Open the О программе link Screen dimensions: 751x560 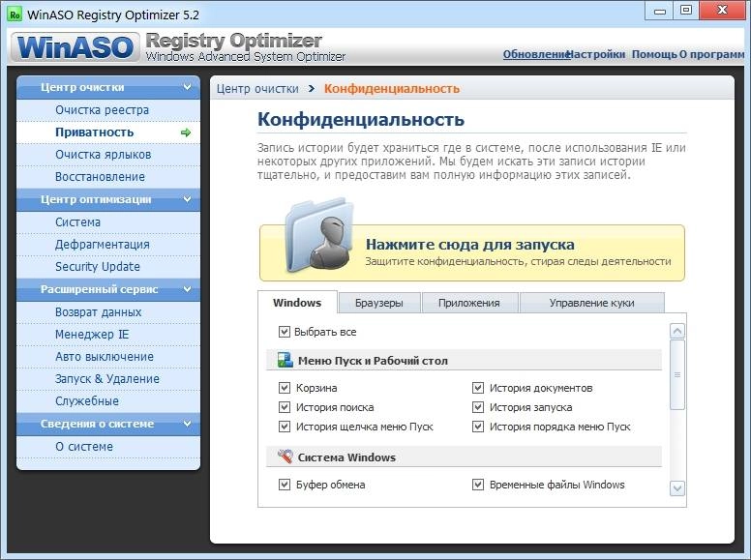point(711,54)
